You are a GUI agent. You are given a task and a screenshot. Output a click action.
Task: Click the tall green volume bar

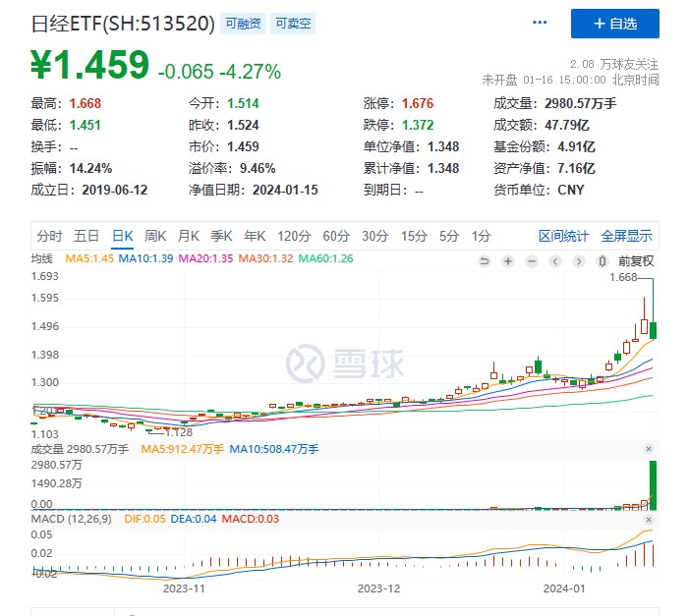coord(653,485)
